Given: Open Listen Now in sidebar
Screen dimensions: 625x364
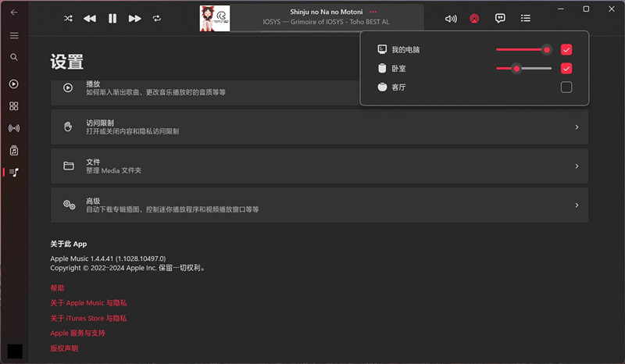Looking at the screenshot, I should coord(14,84).
